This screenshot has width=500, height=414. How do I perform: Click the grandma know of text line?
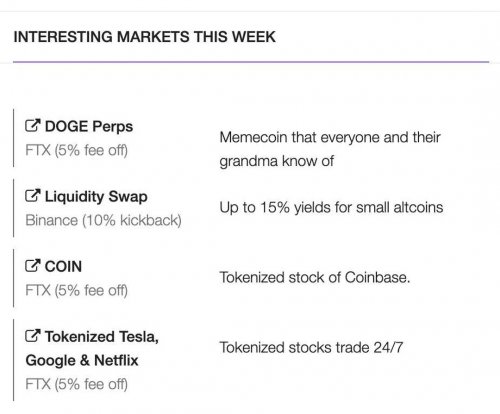coord(276,161)
